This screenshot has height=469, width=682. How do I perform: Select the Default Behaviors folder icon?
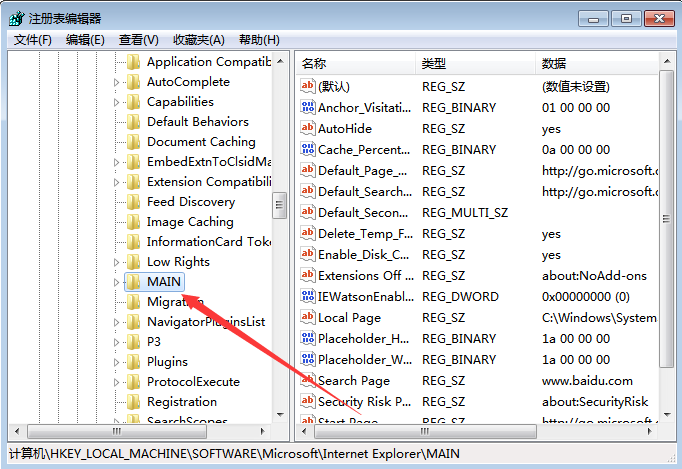pyautogui.click(x=134, y=122)
